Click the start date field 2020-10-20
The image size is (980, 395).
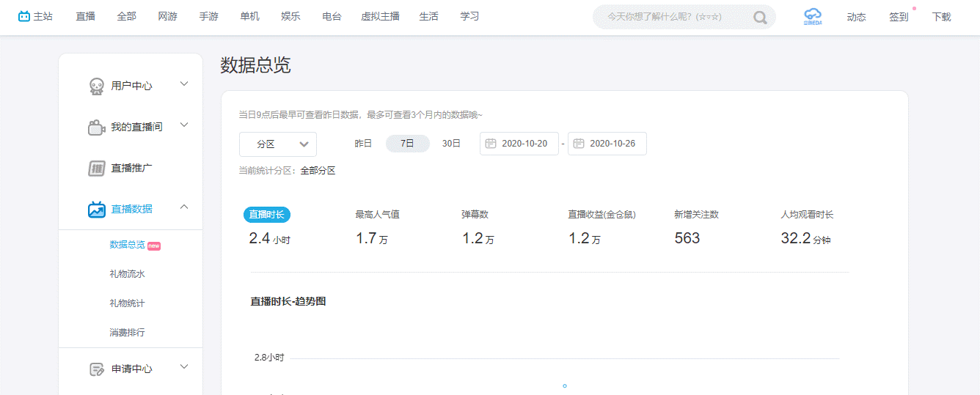(519, 144)
